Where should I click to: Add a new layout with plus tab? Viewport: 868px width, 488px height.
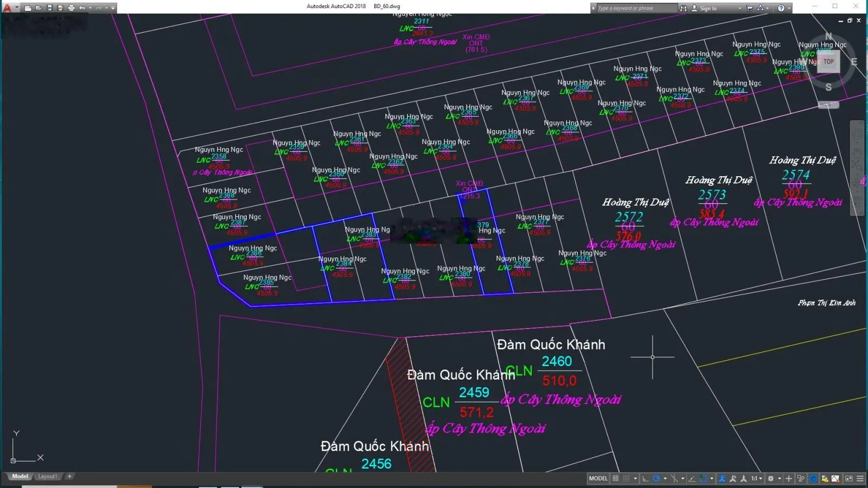(69, 476)
